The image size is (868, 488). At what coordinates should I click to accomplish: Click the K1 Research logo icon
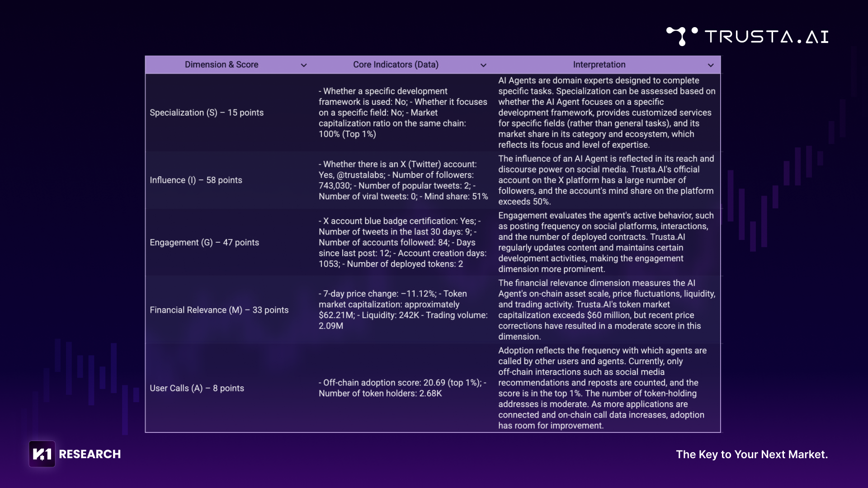42,454
